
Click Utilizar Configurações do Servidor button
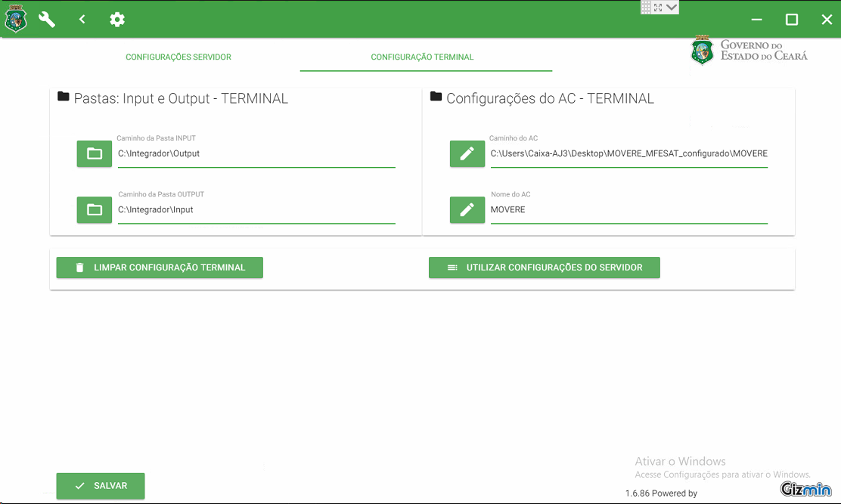[x=545, y=267]
